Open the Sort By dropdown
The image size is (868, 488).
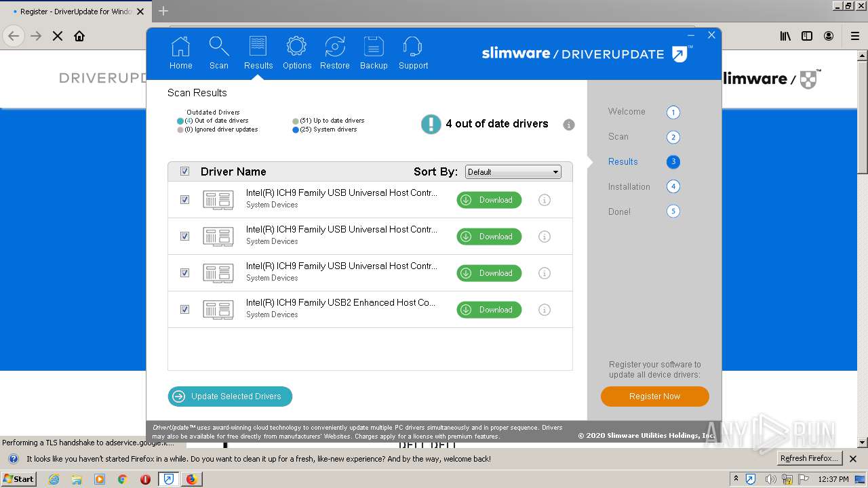513,172
